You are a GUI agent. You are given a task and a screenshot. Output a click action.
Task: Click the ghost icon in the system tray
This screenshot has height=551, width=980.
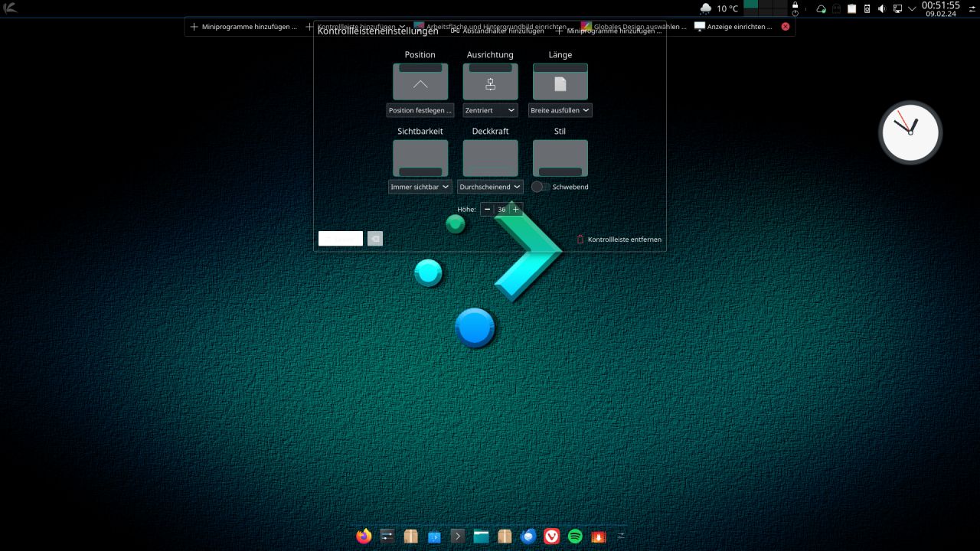(836, 8)
